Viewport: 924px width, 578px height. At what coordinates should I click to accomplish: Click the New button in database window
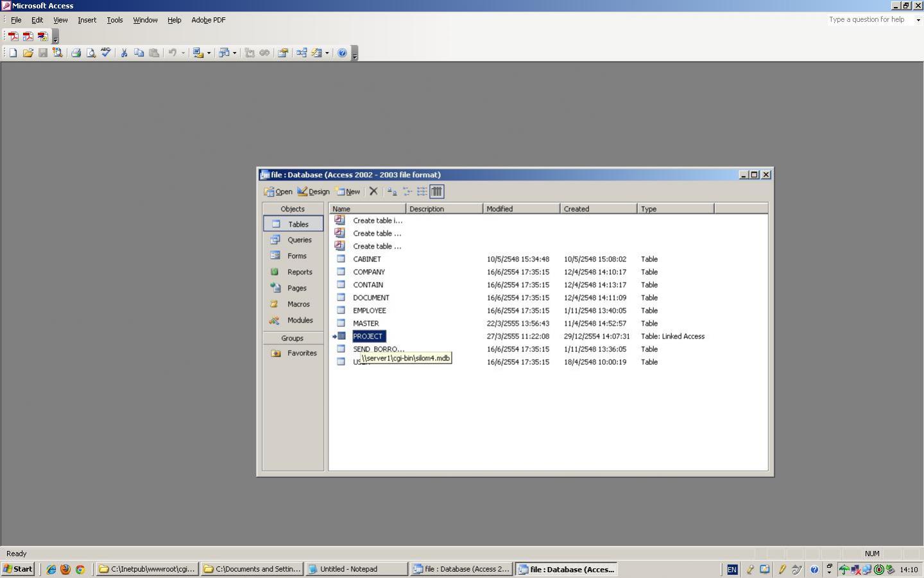(x=347, y=191)
